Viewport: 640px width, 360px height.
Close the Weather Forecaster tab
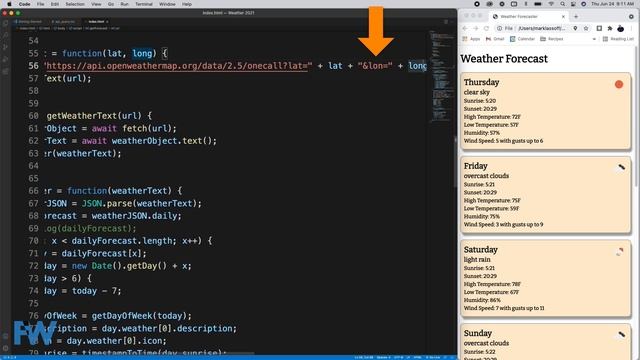pyautogui.click(x=563, y=16)
